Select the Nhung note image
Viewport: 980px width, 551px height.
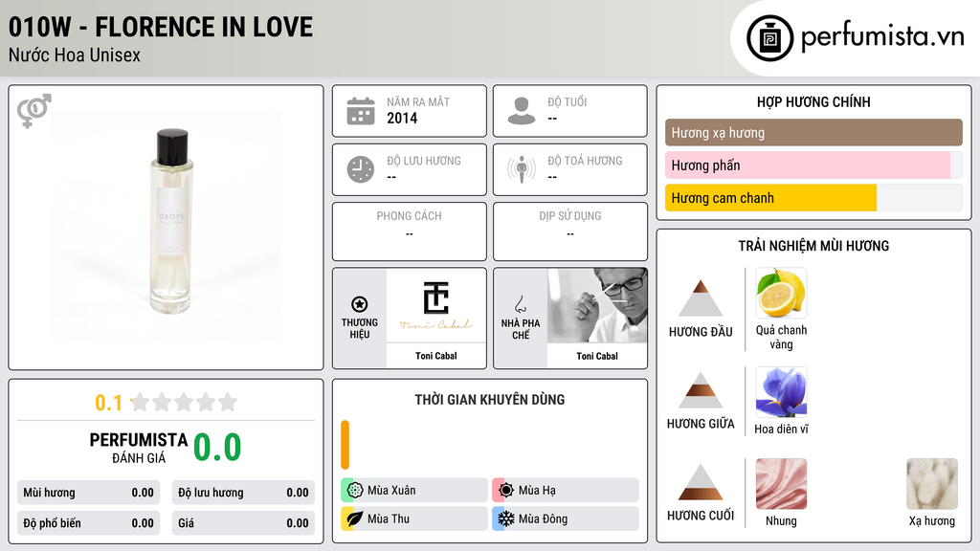click(781, 484)
